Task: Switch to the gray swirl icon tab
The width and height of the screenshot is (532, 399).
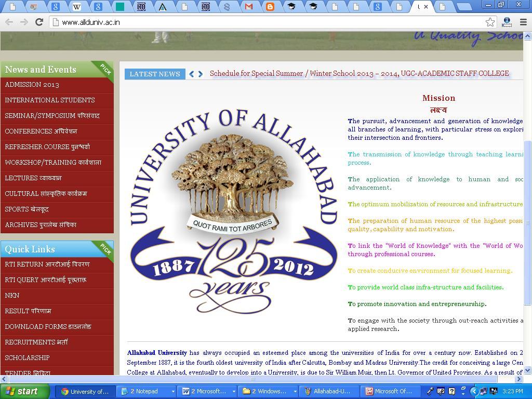Action: tap(227, 6)
